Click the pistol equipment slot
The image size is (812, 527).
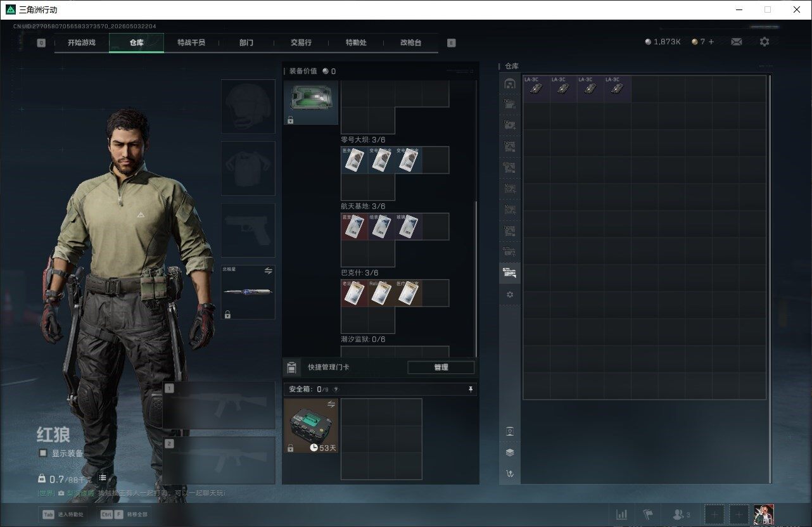pyautogui.click(x=248, y=231)
